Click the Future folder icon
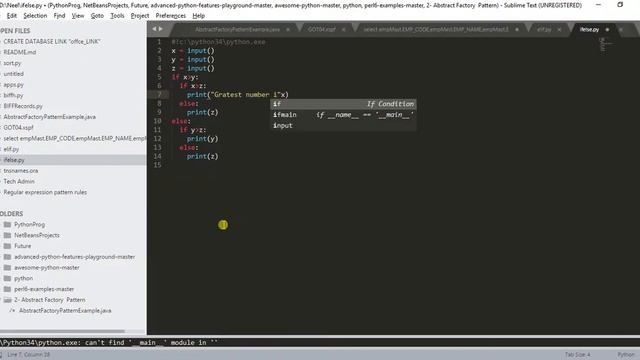 pos(7,246)
